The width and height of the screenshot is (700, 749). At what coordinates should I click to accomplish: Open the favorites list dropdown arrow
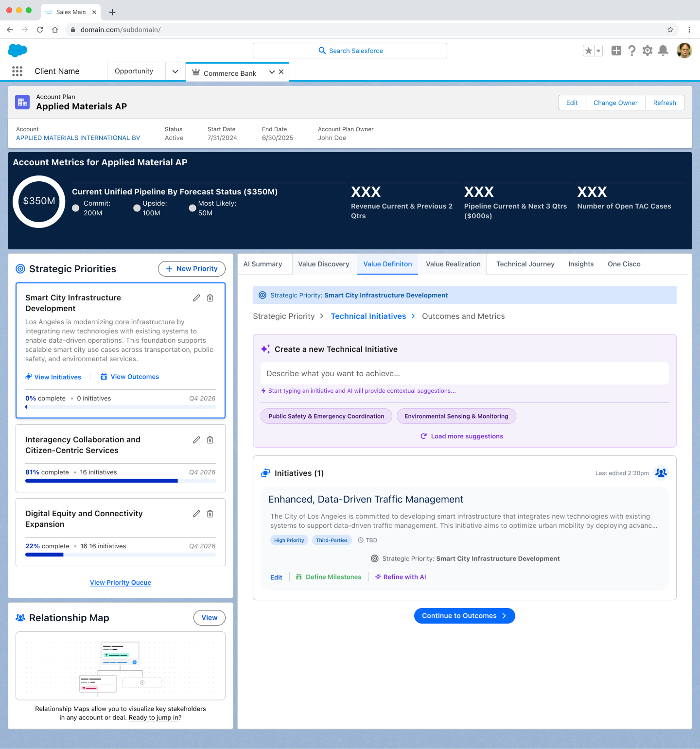598,51
